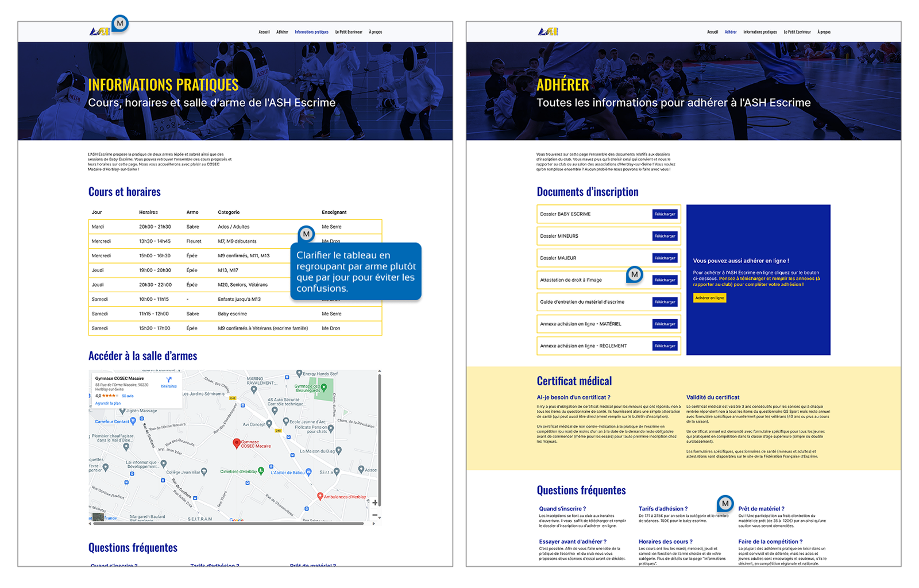919x588 pixels.
Task: Click red Gymnase COSEC Macaire map marker
Action: point(236,443)
